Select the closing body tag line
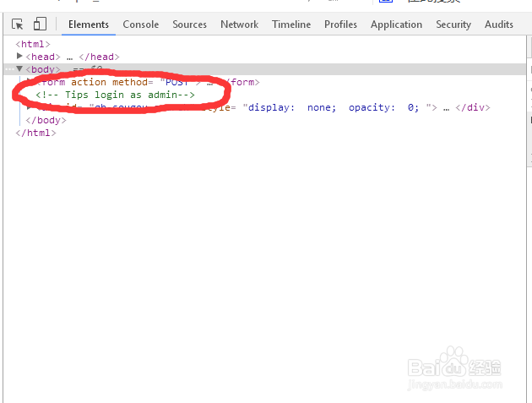 [x=46, y=120]
